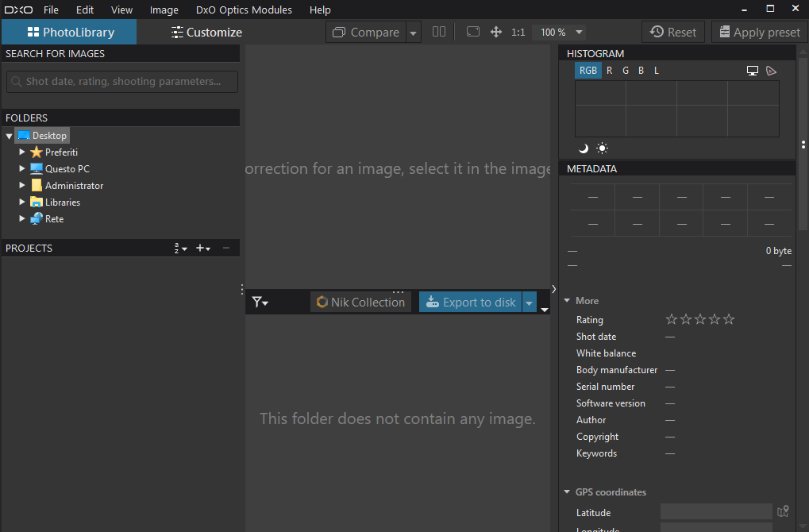Screen dimensions: 809x532
Task: Open the View menu
Action: [121, 10]
